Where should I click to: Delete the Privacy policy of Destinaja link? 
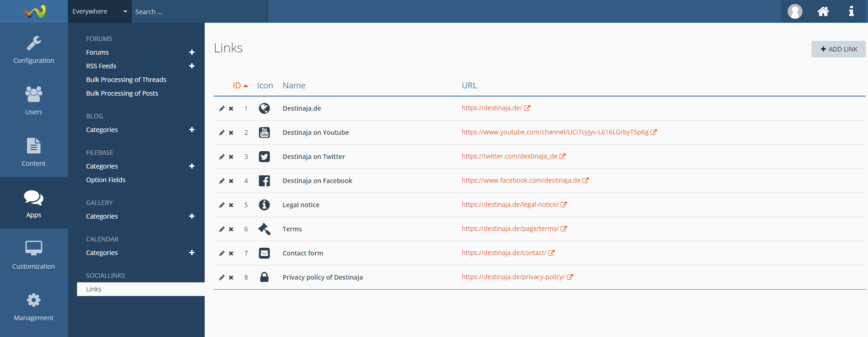pyautogui.click(x=231, y=277)
